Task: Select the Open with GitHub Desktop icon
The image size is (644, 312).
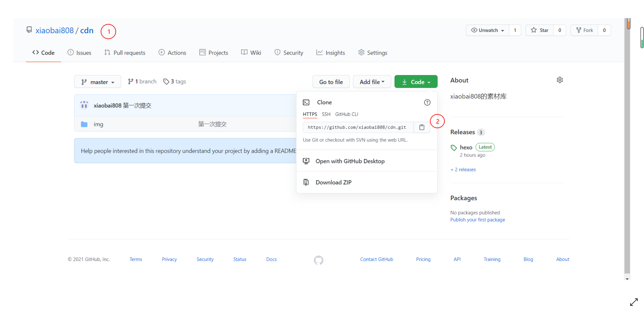Action: point(306,161)
